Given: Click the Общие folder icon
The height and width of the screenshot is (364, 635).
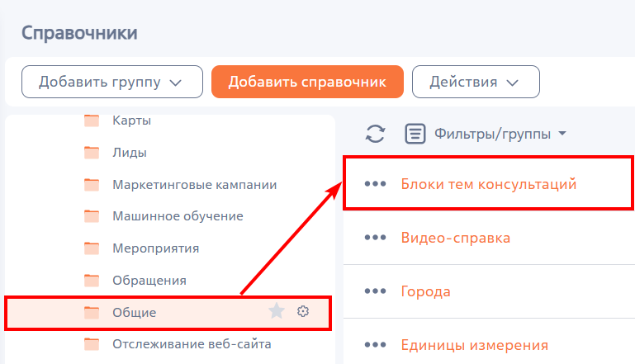Looking at the screenshot, I should coord(92,312).
